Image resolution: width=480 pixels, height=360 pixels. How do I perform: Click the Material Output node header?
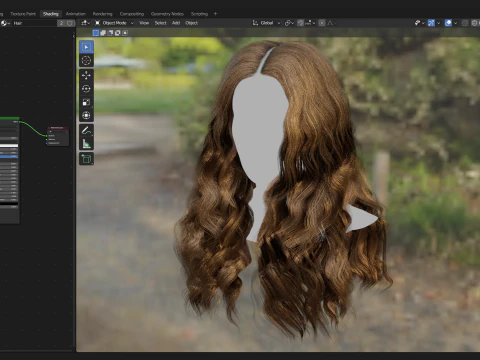tap(58, 128)
